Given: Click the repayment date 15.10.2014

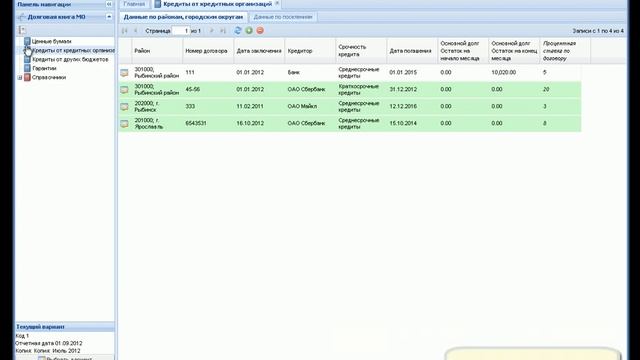Looking at the screenshot, I should tap(403, 123).
